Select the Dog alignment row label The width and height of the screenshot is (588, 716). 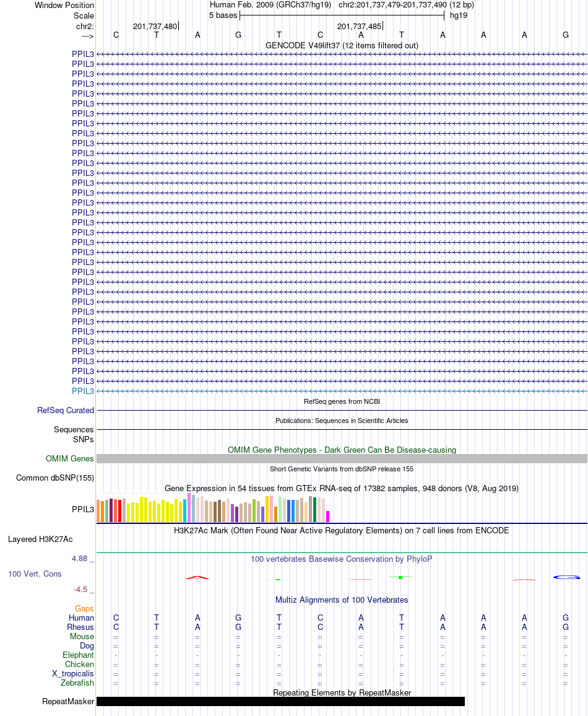coord(87,645)
